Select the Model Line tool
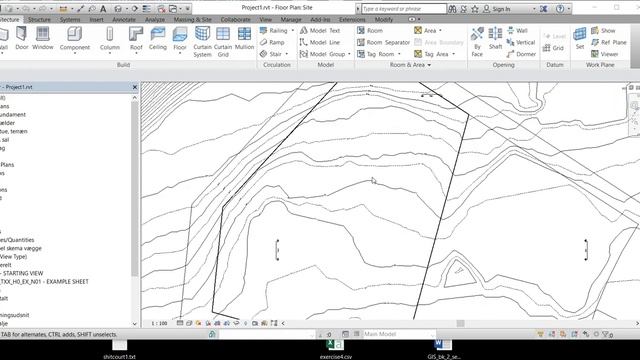Screen dimensions: 640x360 coord(320,42)
